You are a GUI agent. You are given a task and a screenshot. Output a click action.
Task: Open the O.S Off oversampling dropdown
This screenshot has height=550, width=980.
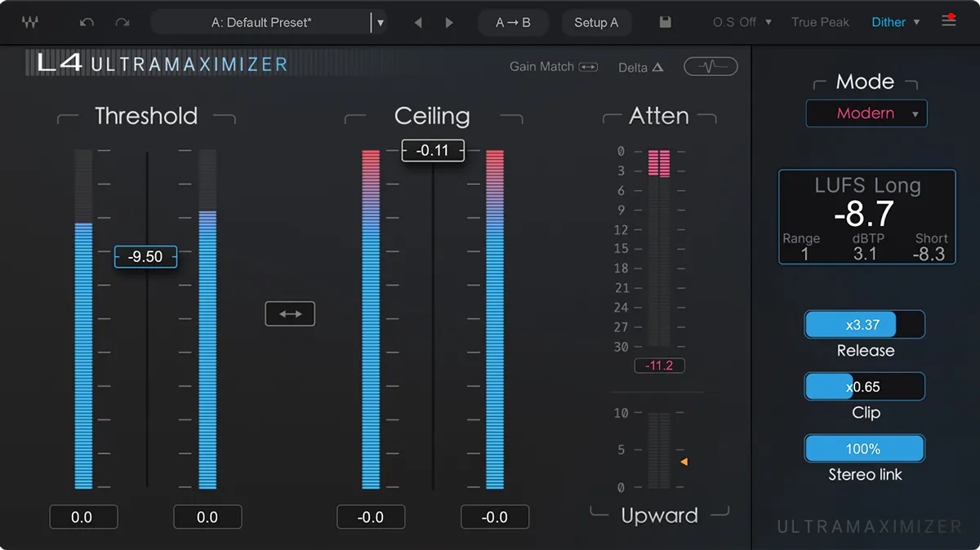point(740,22)
